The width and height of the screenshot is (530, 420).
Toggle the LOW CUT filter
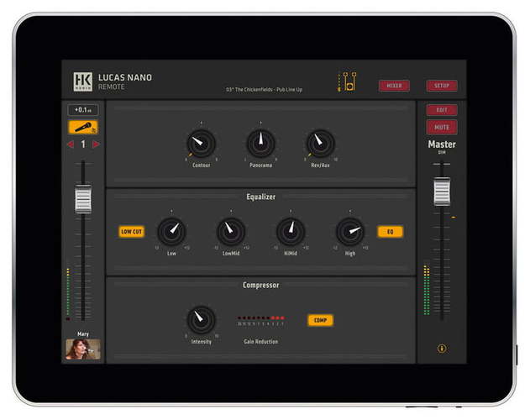point(132,232)
